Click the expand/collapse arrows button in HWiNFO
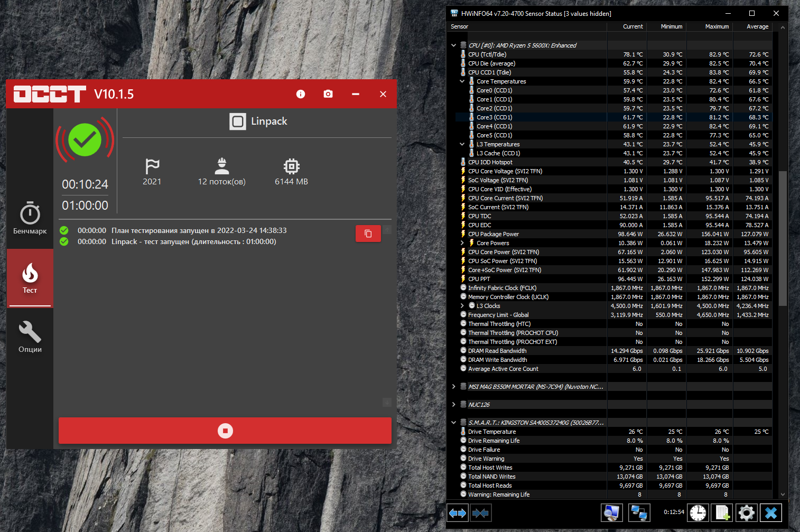Viewport: 800px width, 532px height. coord(458,512)
